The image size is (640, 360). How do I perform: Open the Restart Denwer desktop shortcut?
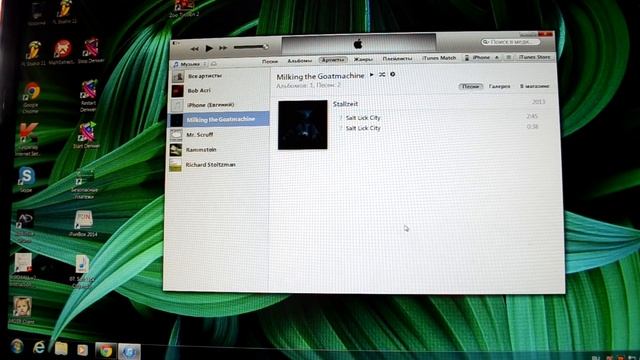pos(88,96)
